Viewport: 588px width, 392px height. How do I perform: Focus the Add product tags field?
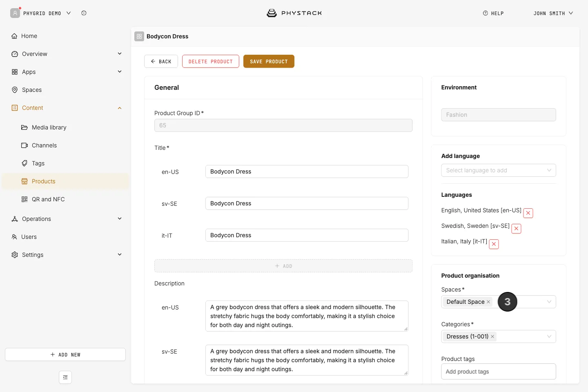(x=499, y=372)
